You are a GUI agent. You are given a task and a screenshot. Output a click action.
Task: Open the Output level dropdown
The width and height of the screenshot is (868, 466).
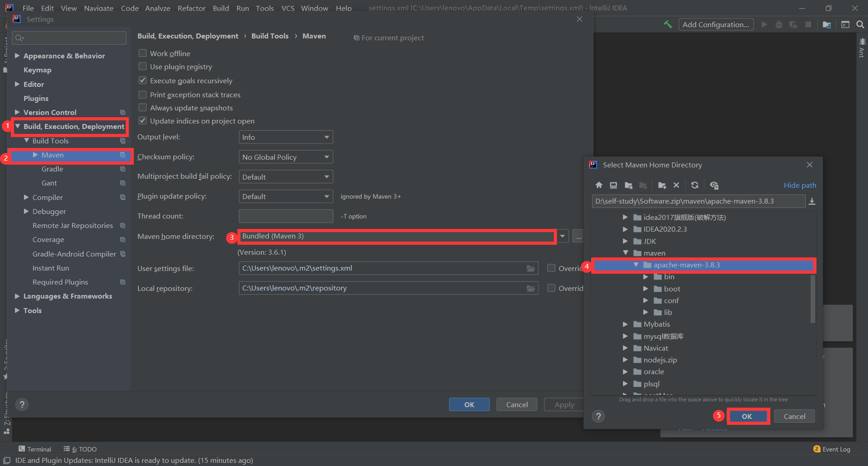(x=285, y=137)
